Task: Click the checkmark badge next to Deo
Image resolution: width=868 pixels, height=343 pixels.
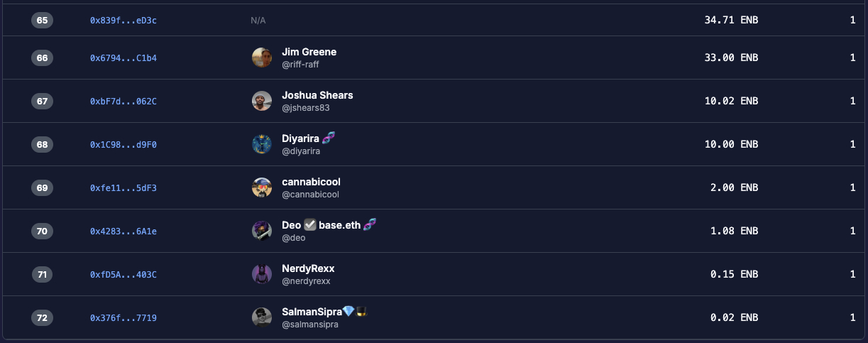Action: coord(310,224)
